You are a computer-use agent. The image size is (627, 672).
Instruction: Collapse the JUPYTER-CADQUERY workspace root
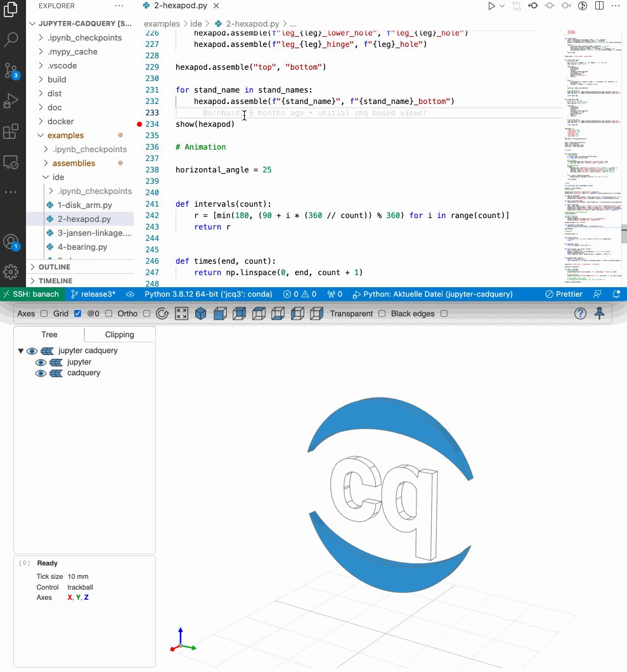pyautogui.click(x=32, y=23)
